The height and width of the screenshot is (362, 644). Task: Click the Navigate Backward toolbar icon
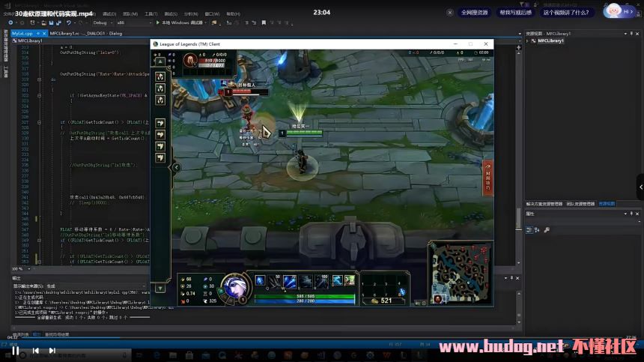pos(10,22)
